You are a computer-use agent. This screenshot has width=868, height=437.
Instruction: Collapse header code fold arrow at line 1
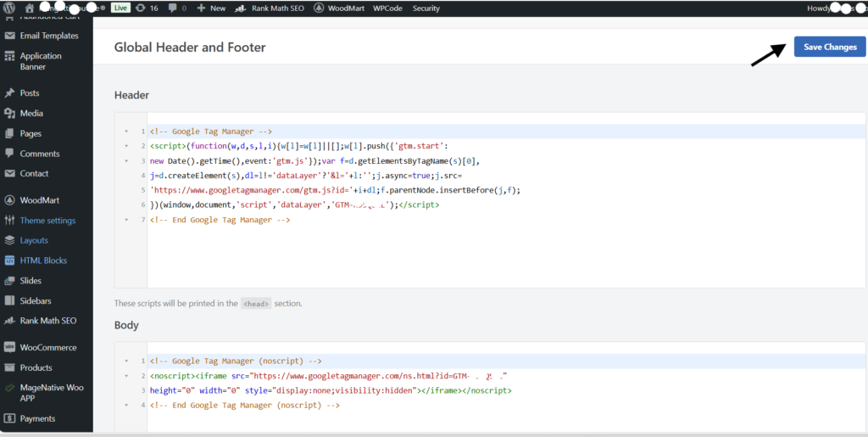point(126,132)
